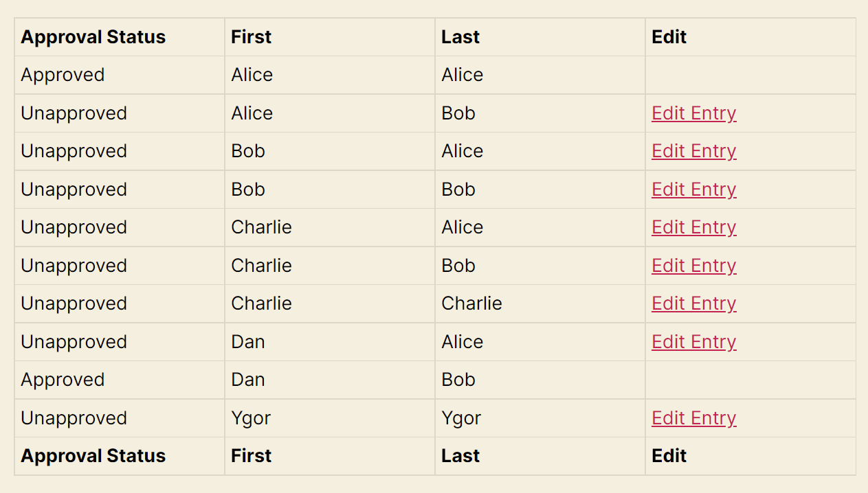Select the Approved status in Dan Bob row
868x493 pixels.
point(63,380)
